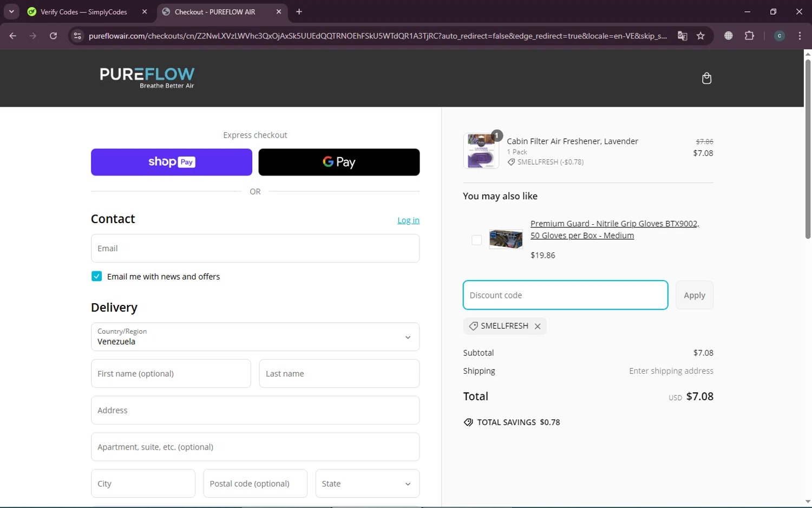
Task: Open the Premium Guard Nitrile Grip Gloves link
Action: [x=614, y=229]
